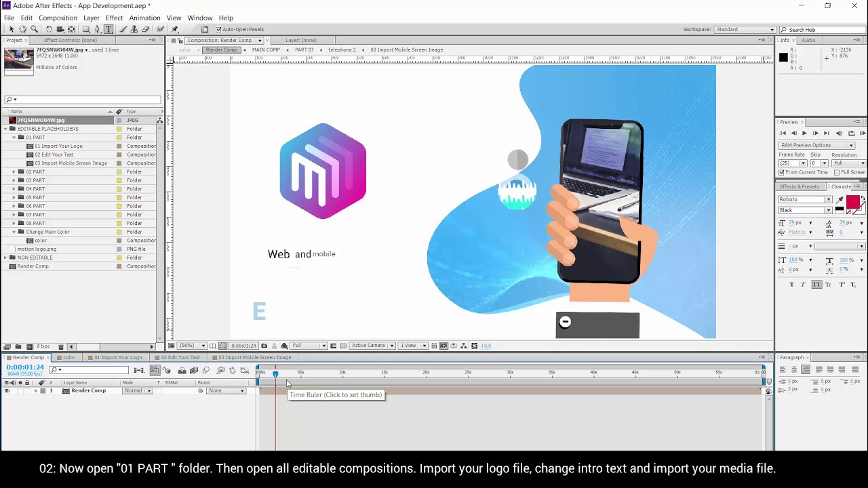Viewport: 868px width, 488px height.
Task: Select the Puppet Pin tool
Action: (175, 29)
